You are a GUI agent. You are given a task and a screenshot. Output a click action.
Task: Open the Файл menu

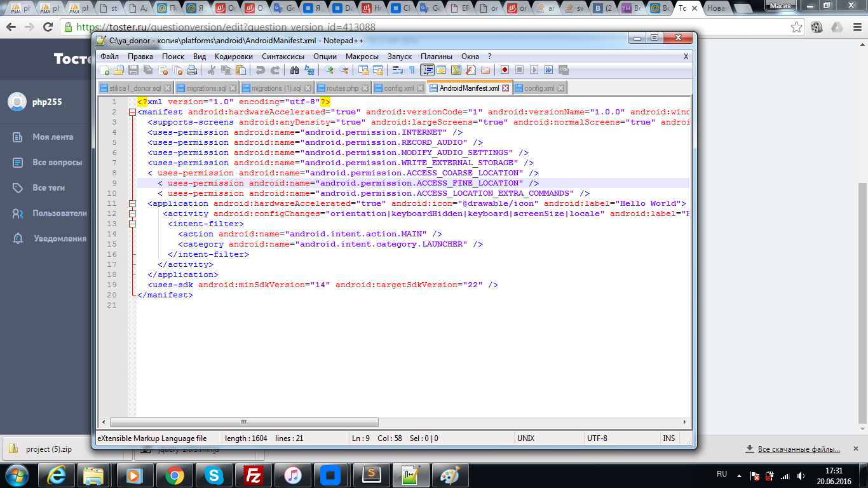click(109, 57)
